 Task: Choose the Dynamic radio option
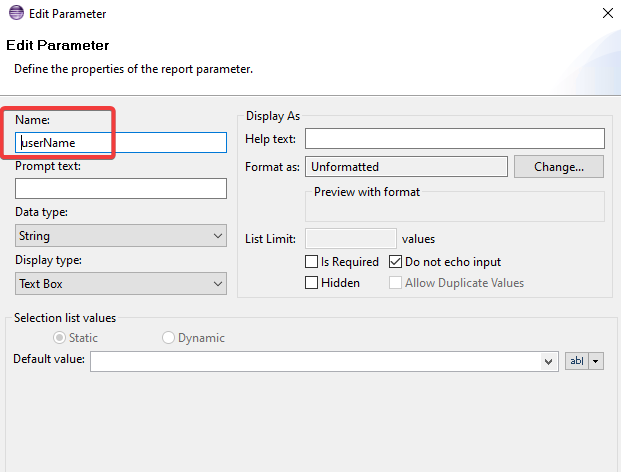pos(168,338)
